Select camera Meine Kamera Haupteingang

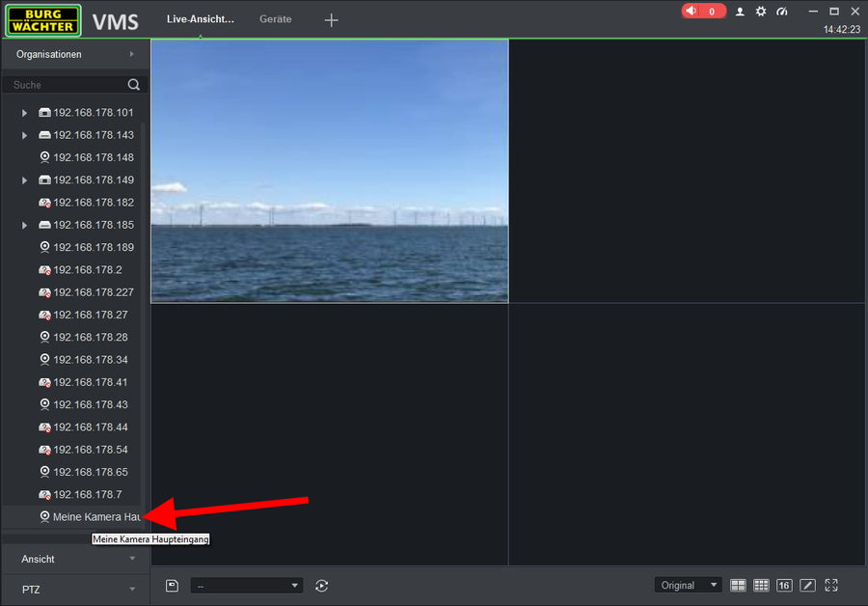coord(95,517)
